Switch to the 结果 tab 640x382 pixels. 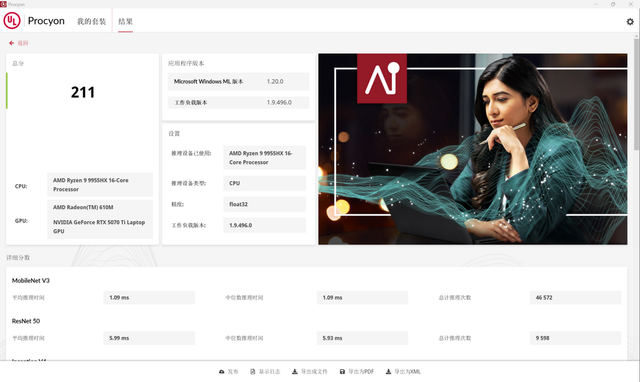(x=125, y=21)
